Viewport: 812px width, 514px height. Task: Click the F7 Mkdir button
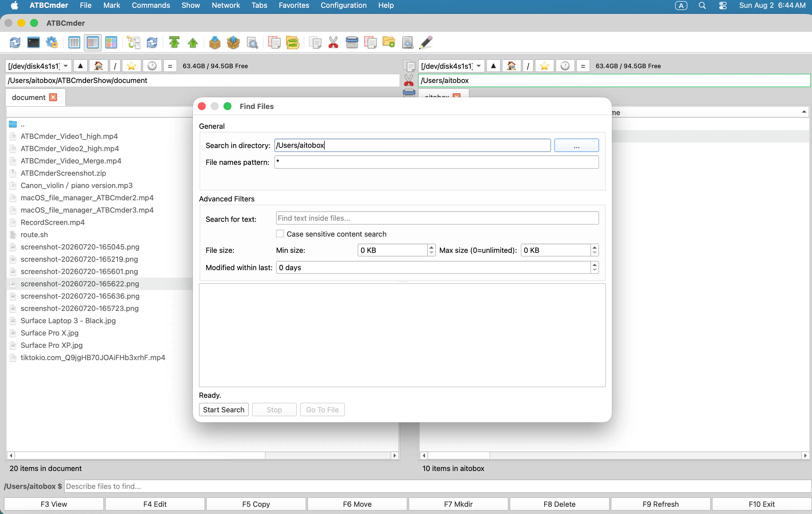point(458,504)
